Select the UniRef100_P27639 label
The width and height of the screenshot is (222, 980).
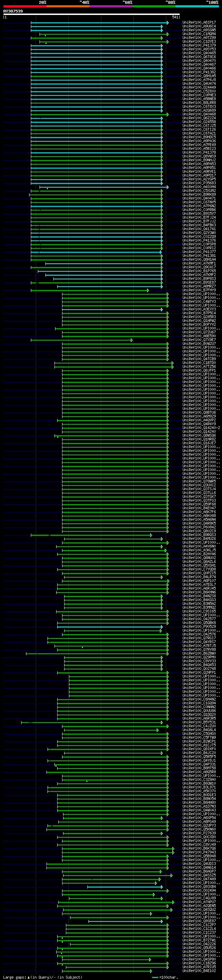pyautogui.click(x=199, y=833)
